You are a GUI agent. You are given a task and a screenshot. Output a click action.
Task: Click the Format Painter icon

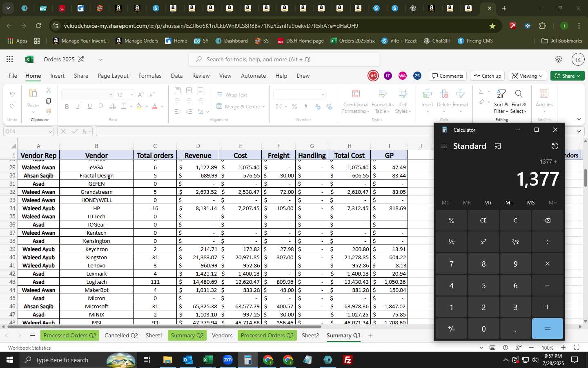coord(48,111)
